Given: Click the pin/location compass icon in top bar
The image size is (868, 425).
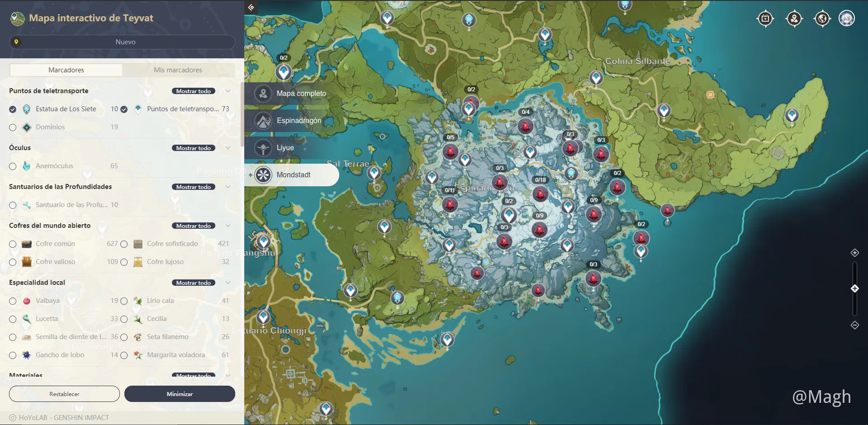Looking at the screenshot, I should click(x=794, y=19).
